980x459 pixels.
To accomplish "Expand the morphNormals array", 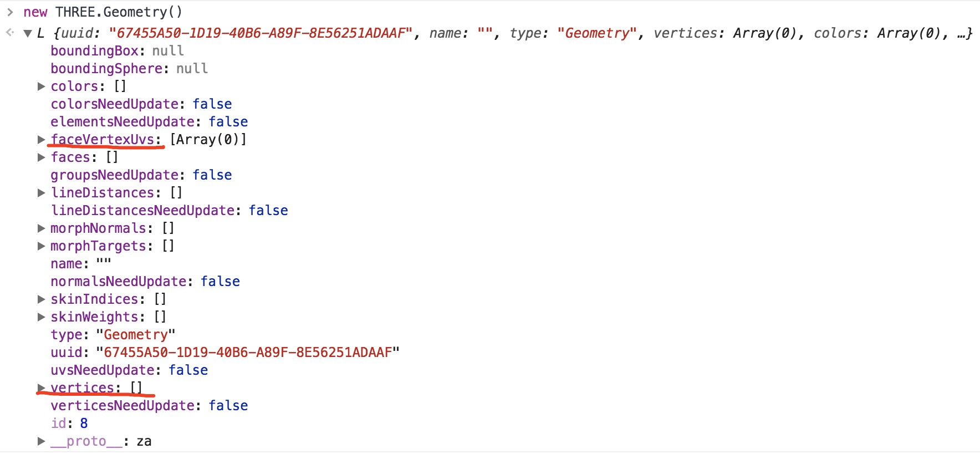I will (41, 228).
